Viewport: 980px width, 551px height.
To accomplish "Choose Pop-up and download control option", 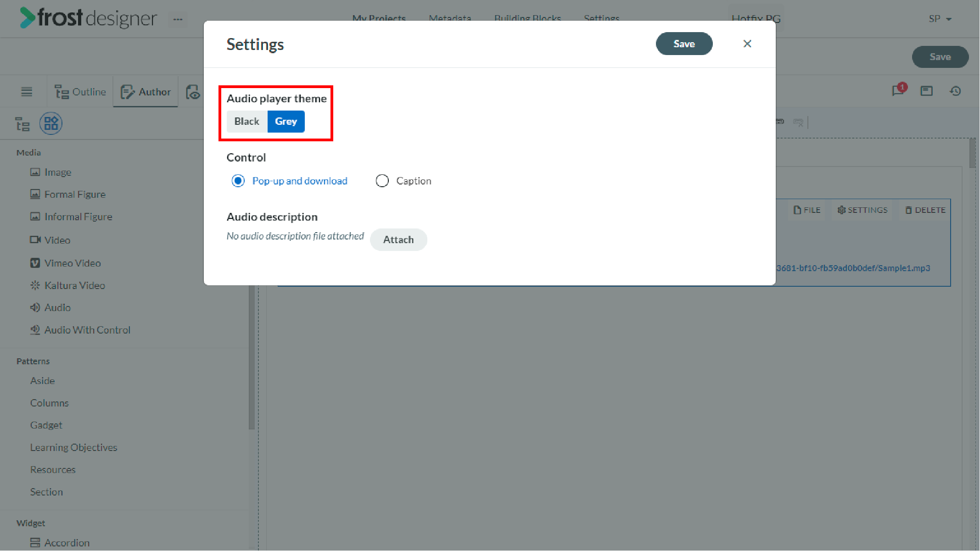I will point(289,181).
